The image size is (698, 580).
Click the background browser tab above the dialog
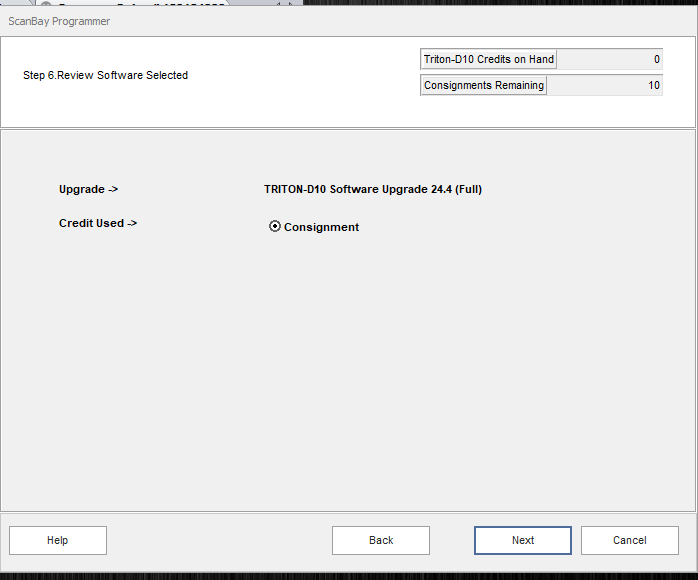140,3
